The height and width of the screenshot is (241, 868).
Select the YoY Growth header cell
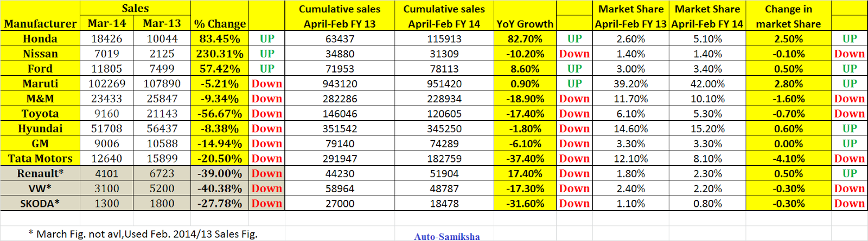click(525, 24)
